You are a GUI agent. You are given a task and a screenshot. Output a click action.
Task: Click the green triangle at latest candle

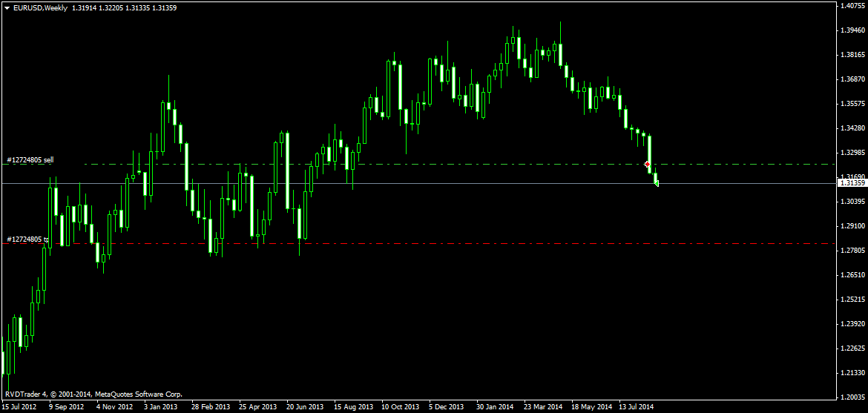[x=656, y=183]
